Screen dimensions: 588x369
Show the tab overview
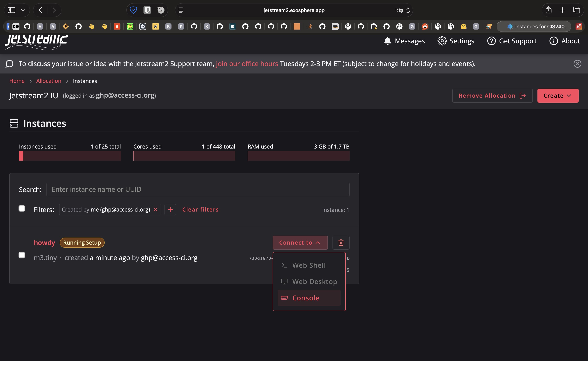point(577,10)
